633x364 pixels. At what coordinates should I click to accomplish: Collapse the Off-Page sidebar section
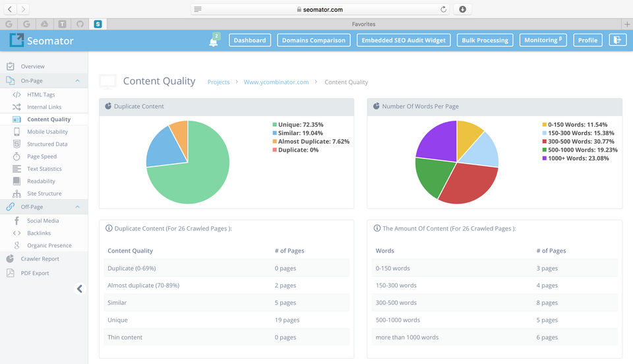tap(77, 206)
